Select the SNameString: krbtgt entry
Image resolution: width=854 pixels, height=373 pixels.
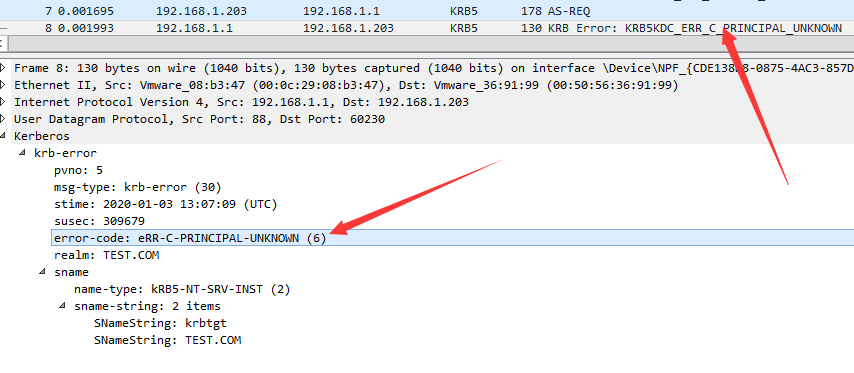[x=160, y=323]
